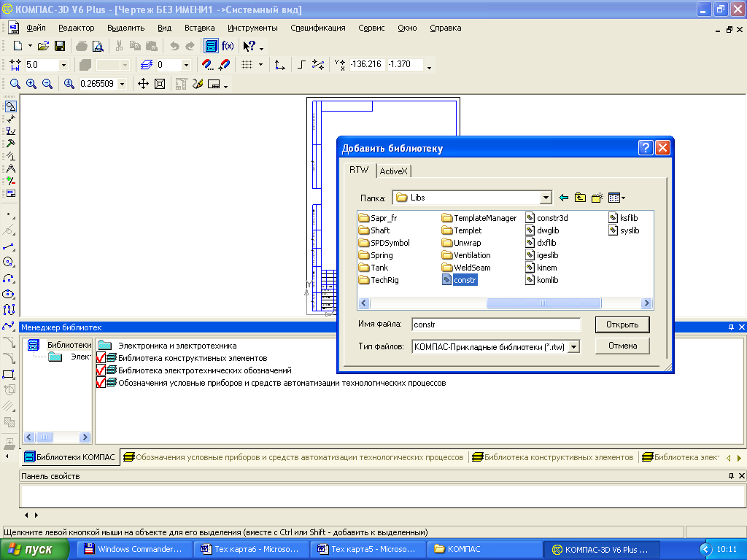Select Библиотеки root tree node
Screen dimensions: 747x560
click(x=60, y=345)
